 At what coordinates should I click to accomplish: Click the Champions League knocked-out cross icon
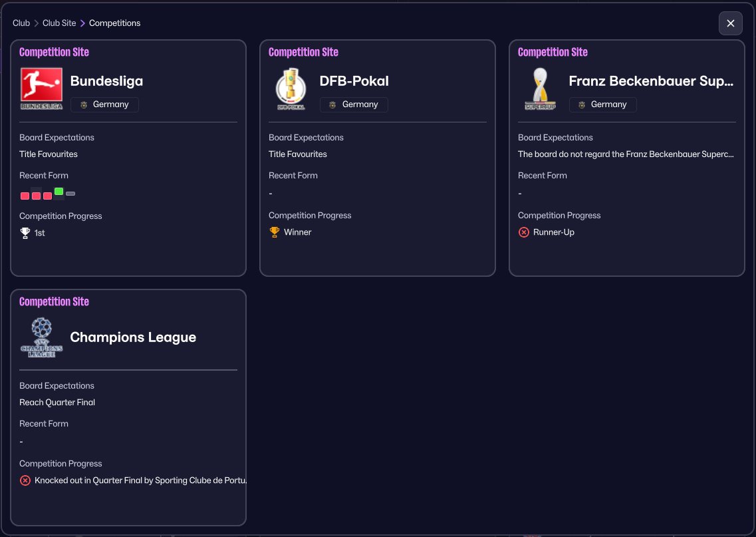point(25,480)
